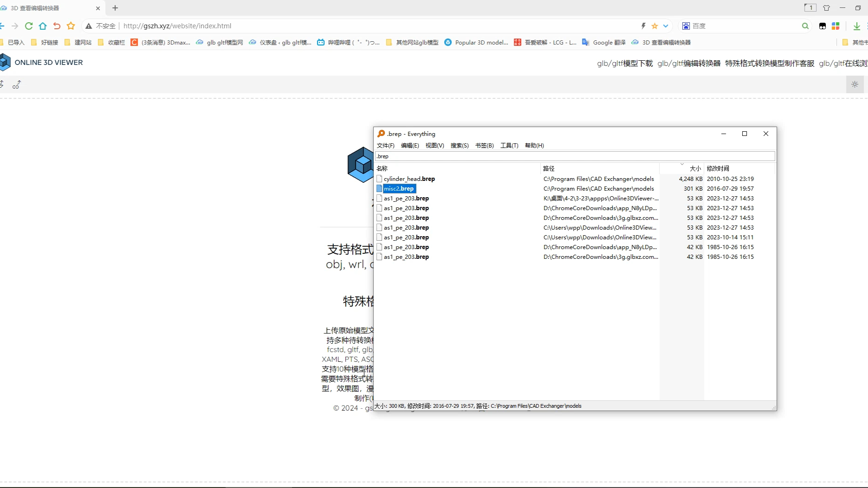Open the 3Dmax bookmark

click(x=161, y=42)
